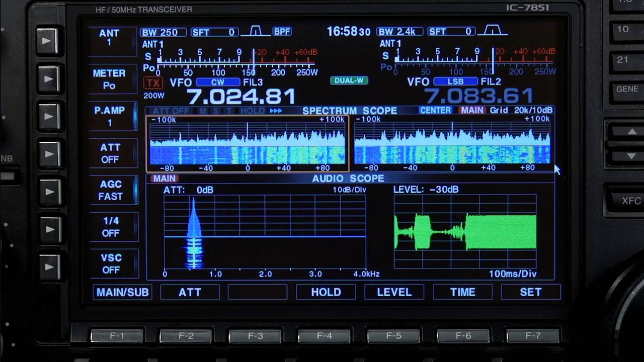
Task: Toggle AGC between FAST and SLOW
Action: (111, 190)
